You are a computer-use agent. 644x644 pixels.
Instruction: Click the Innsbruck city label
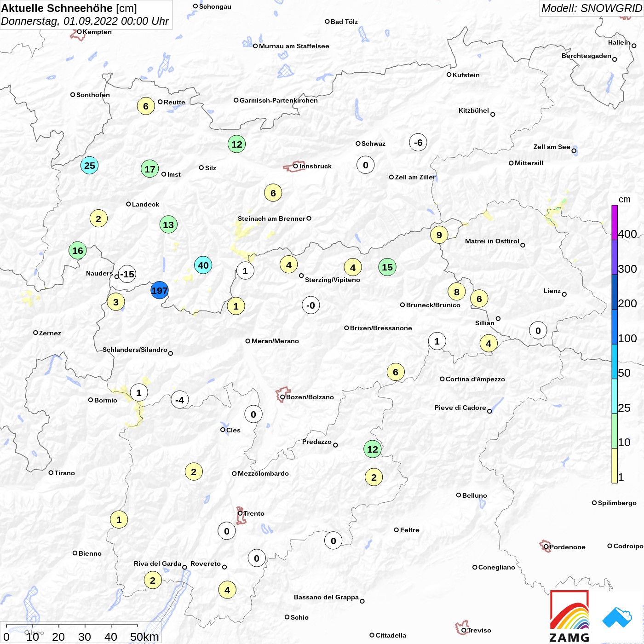pos(316,166)
